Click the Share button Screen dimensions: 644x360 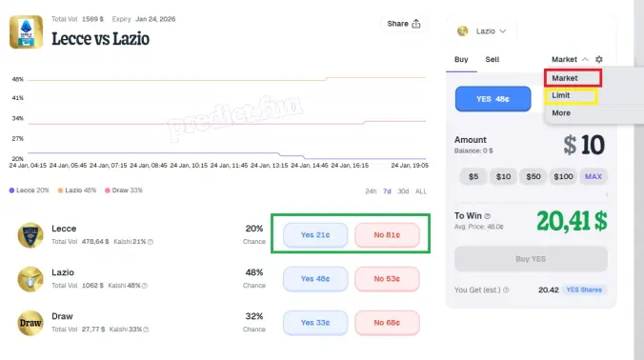click(404, 24)
